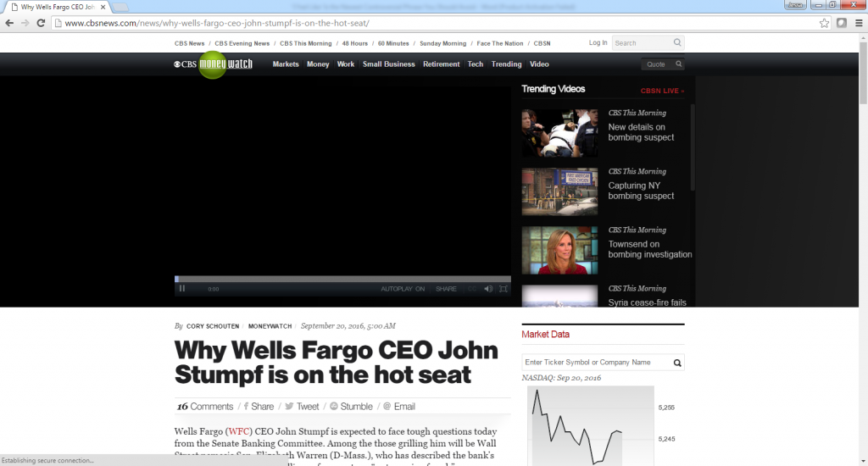
Task: Open the Work section
Action: 346,64
